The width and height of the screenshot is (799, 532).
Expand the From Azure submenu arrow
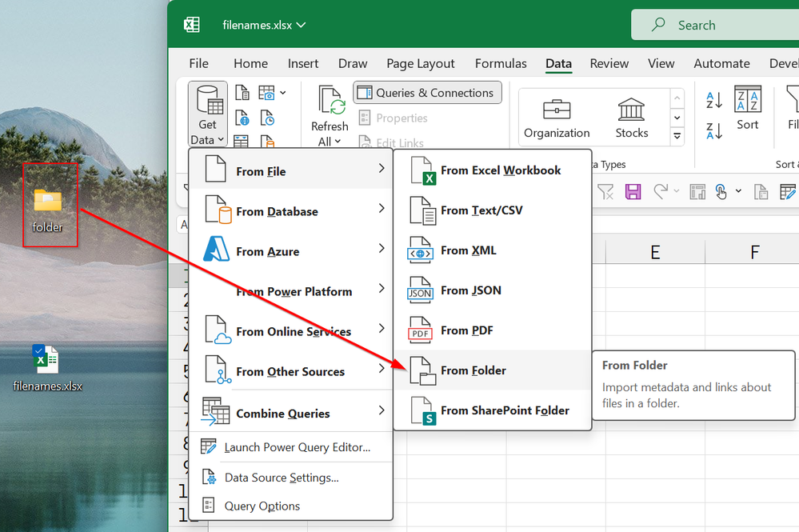coord(382,248)
